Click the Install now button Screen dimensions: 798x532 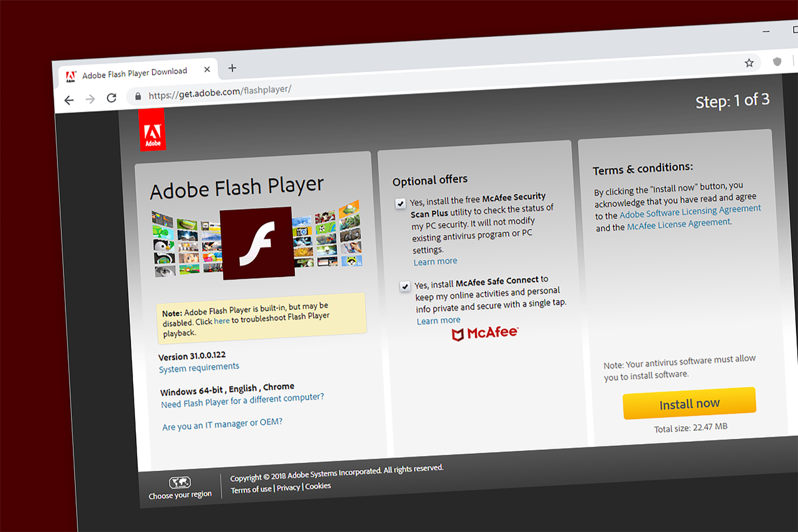689,404
